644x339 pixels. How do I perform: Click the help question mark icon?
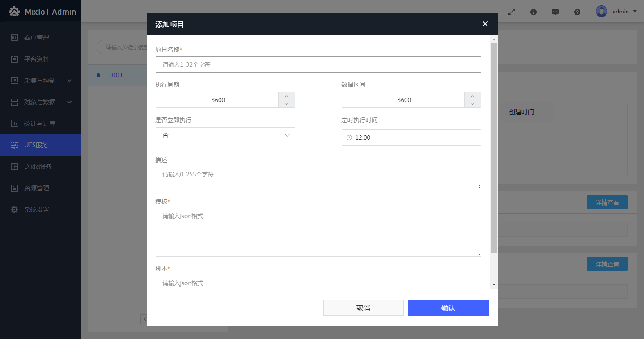[577, 12]
